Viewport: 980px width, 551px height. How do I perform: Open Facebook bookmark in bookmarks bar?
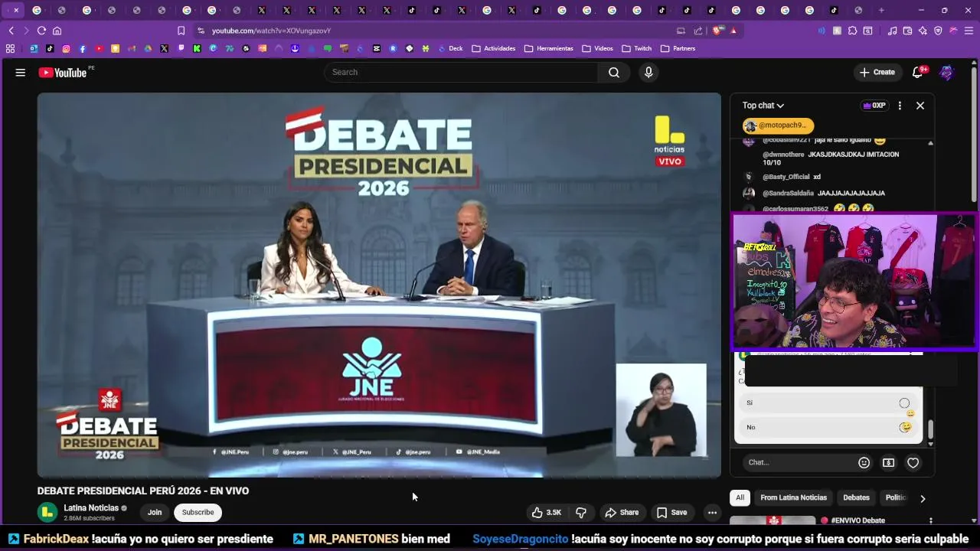[x=83, y=48]
